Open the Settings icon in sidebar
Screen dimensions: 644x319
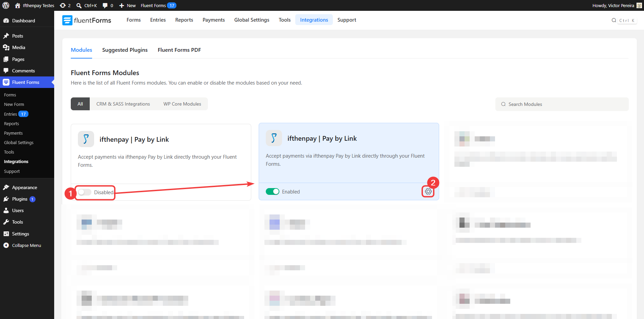coord(6,234)
